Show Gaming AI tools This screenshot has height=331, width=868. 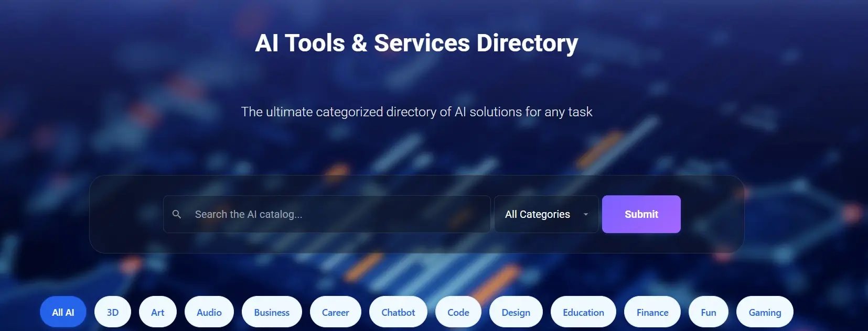coord(765,312)
